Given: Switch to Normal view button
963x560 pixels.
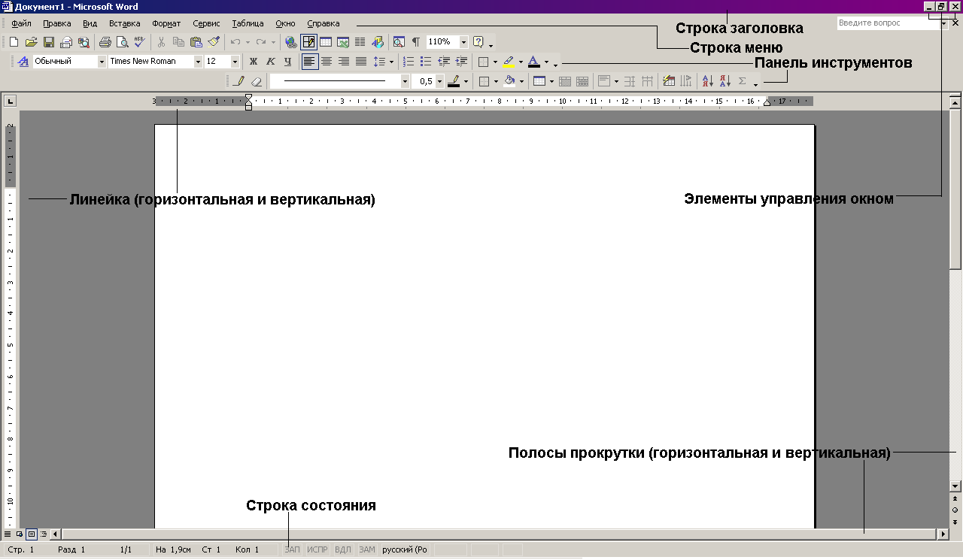Looking at the screenshot, I should click(x=8, y=534).
